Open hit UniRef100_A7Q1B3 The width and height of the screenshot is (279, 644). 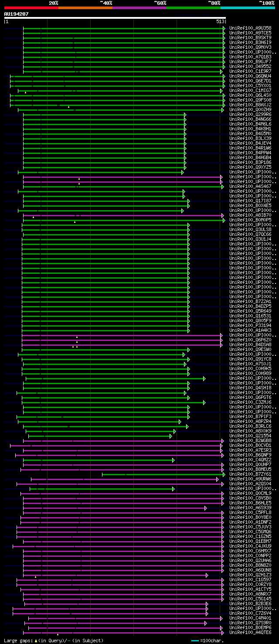[250, 57]
